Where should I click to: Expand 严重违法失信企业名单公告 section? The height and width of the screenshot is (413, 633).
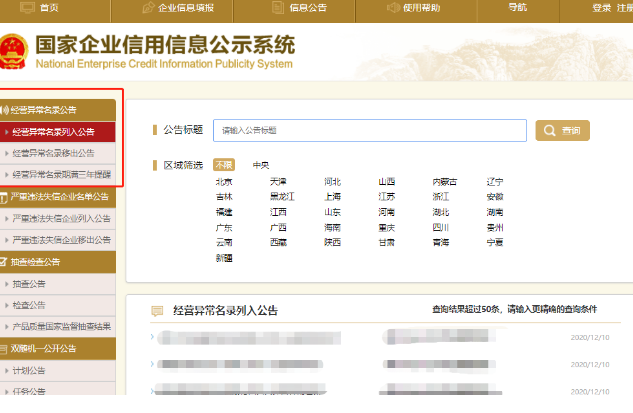pos(58,197)
